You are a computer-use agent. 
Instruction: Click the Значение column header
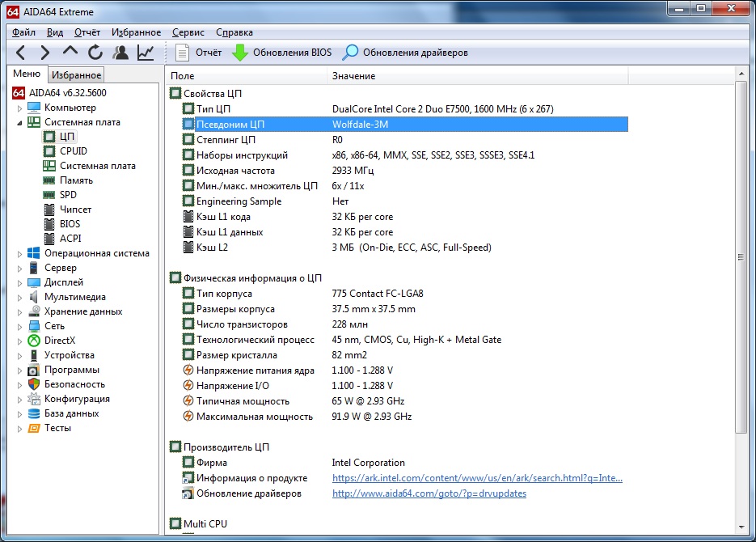pos(477,76)
